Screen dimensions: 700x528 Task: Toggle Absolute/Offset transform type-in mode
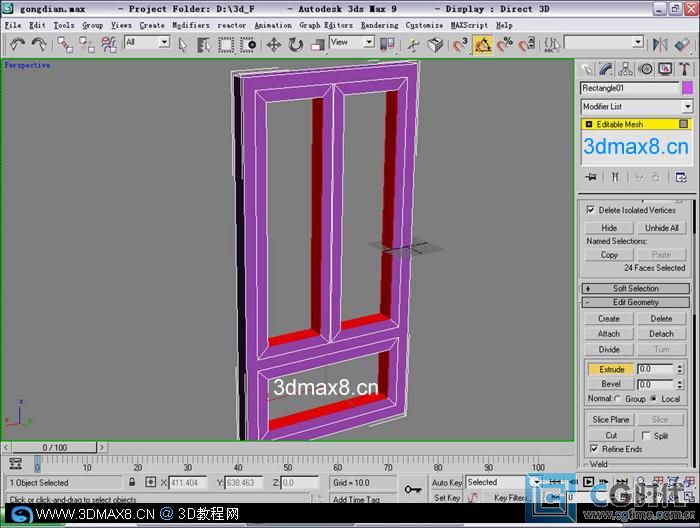pos(151,482)
